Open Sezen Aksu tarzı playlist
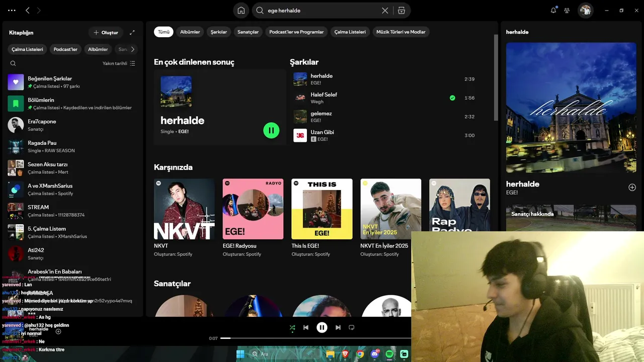644x362 pixels. pos(73,168)
